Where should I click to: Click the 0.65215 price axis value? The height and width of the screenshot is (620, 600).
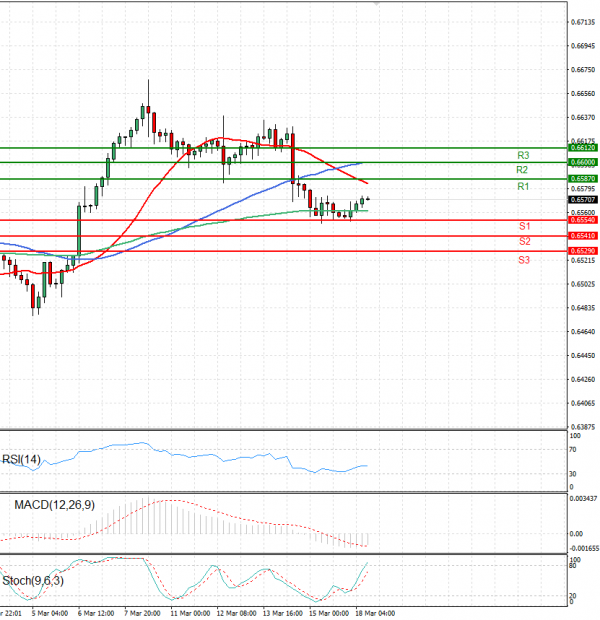click(583, 261)
